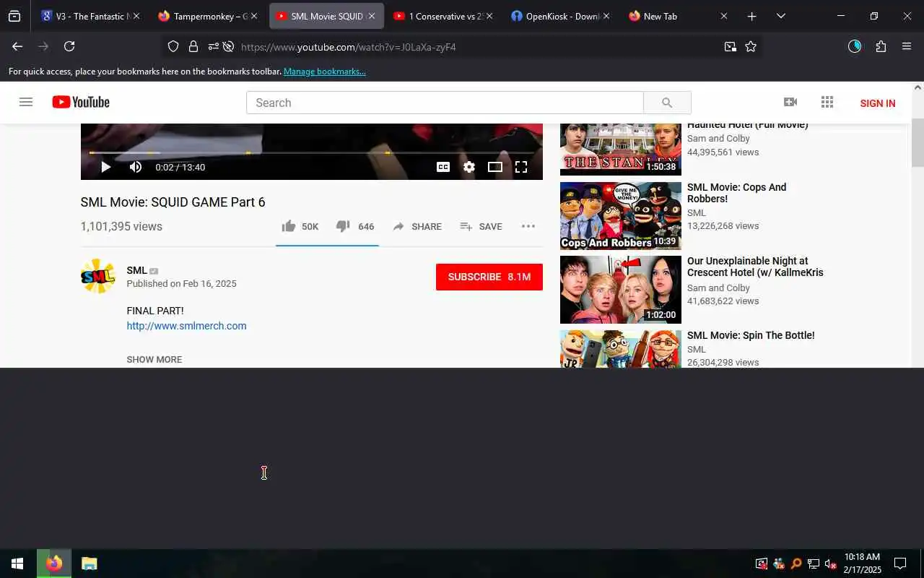Focus the YouTube search field
The height and width of the screenshot is (578, 924).
pos(445,103)
